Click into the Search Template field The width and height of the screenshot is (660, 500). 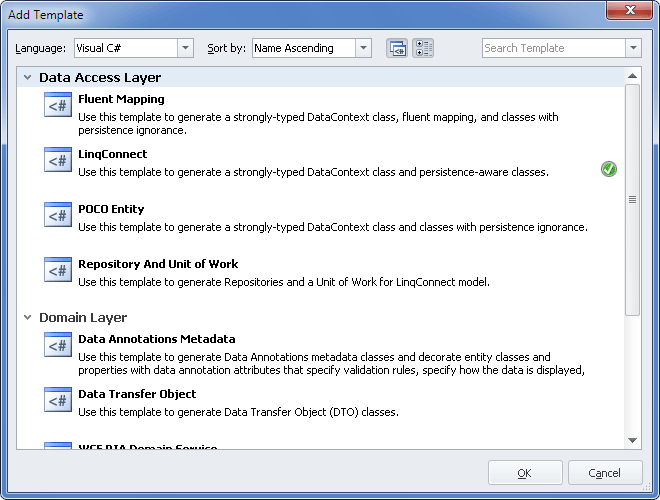coord(554,48)
